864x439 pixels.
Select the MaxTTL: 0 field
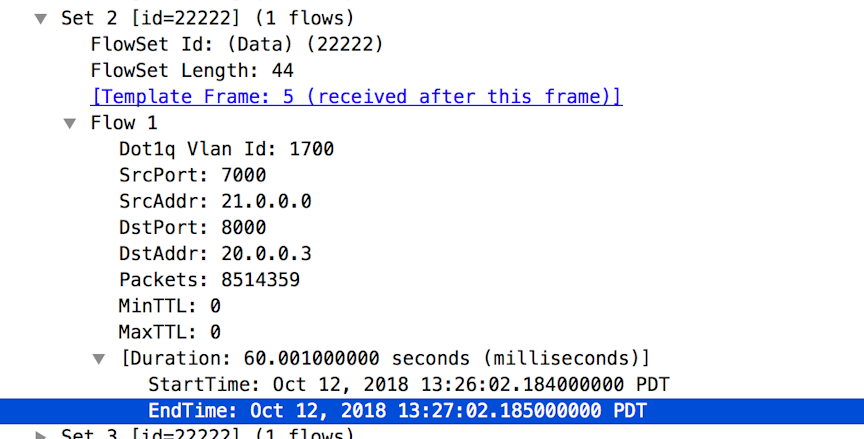coord(170,332)
